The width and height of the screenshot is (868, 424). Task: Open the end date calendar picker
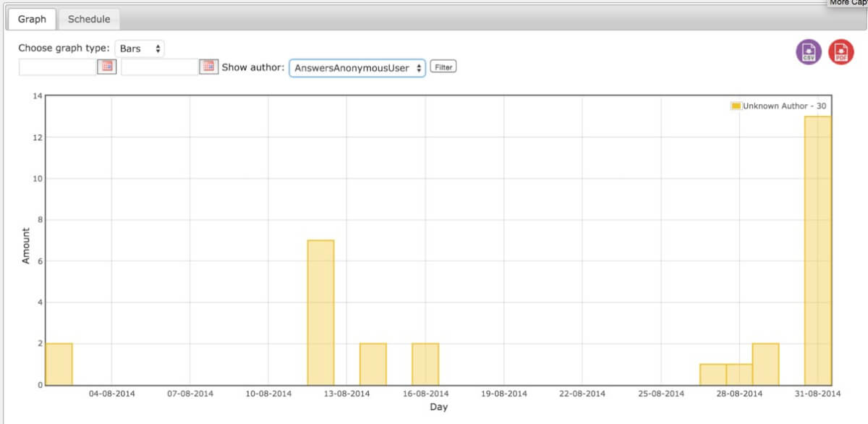(208, 67)
